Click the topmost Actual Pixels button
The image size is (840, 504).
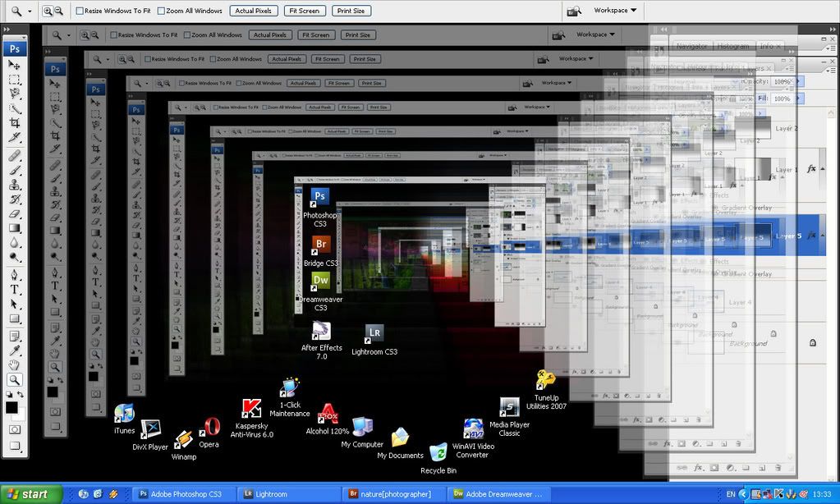tap(255, 11)
